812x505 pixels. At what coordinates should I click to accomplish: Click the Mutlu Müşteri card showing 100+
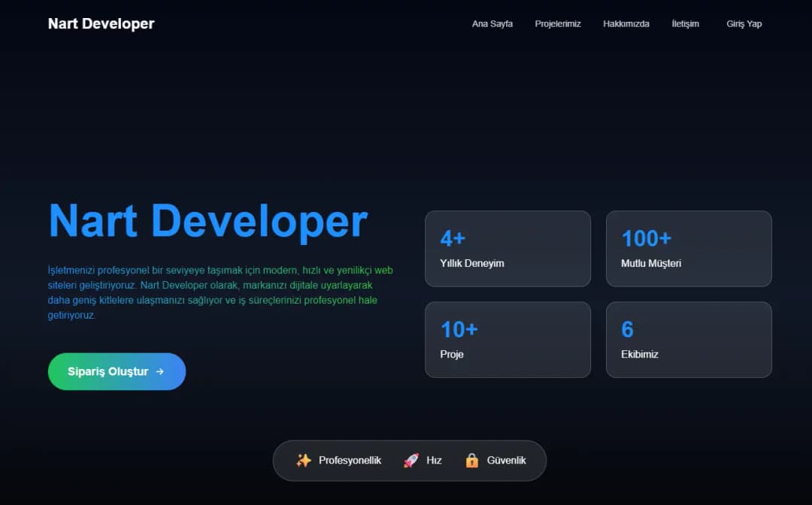coord(689,249)
